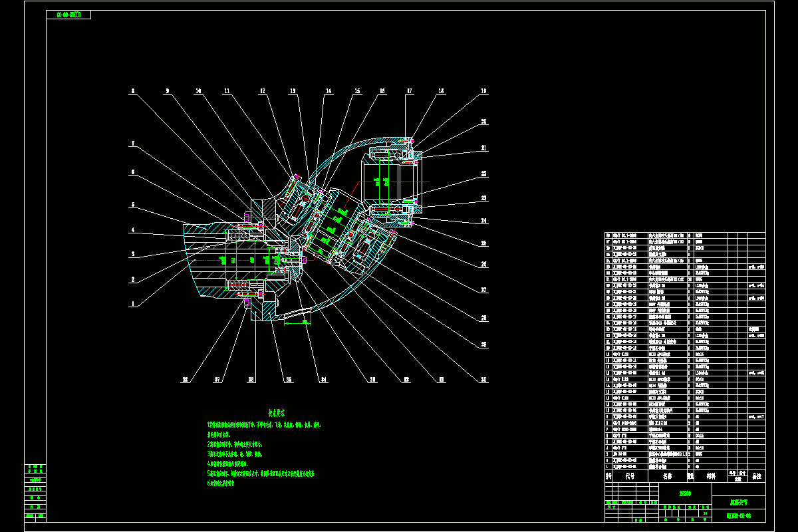This screenshot has height=532, width=798.
Task: Click part balloon number 16 at top
Action: [382, 90]
